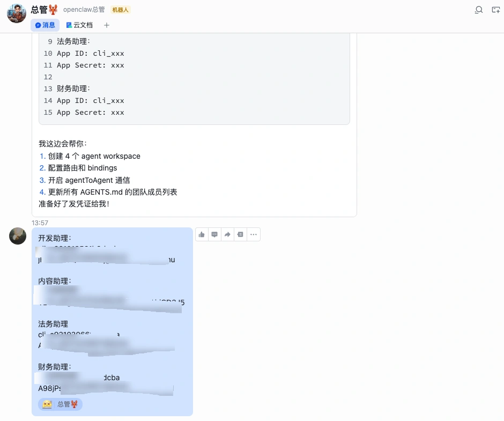The height and width of the screenshot is (421, 504).
Task: Click inside the numbered code block
Action: (x=194, y=77)
